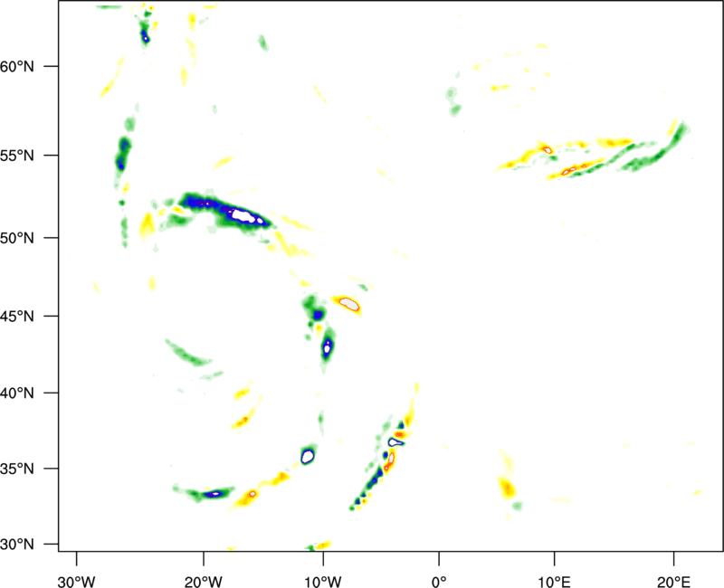
Task: Select the 30°W longitude label
Action: (77, 582)
